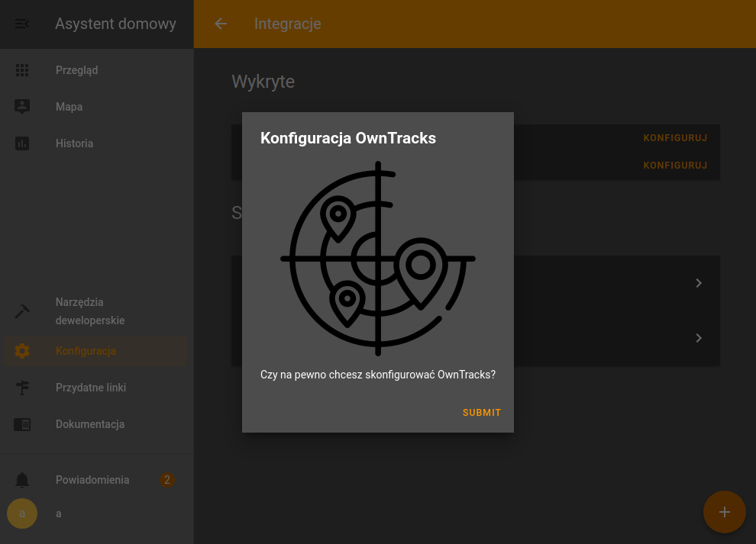The height and width of the screenshot is (544, 756).
Task: Select Dokumentacja in the sidebar
Action: (x=97, y=424)
